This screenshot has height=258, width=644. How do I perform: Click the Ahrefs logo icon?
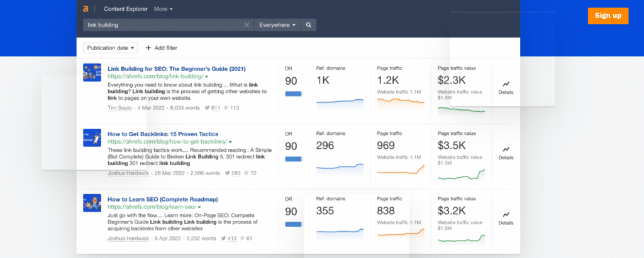pos(86,9)
